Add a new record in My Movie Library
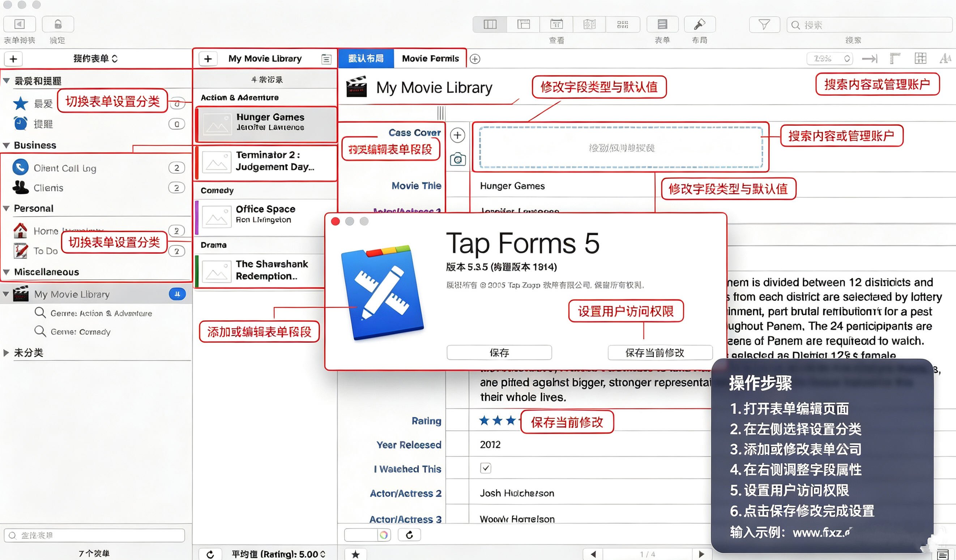Viewport: 956px width, 560px height. (x=208, y=59)
